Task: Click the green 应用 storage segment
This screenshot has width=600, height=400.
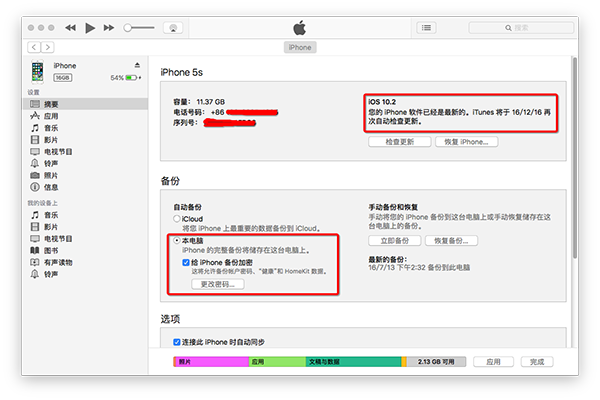Action: 277,362
